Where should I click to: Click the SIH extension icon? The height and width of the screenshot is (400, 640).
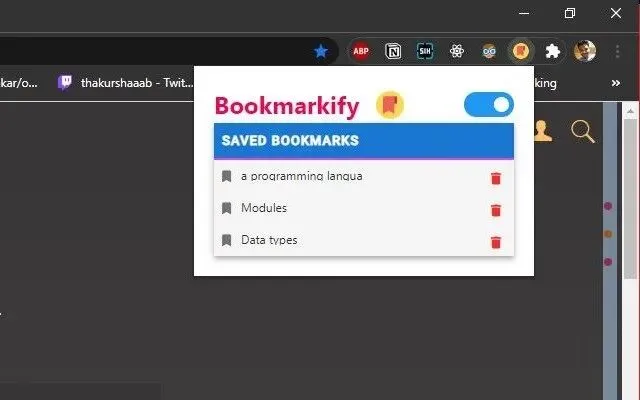(425, 51)
